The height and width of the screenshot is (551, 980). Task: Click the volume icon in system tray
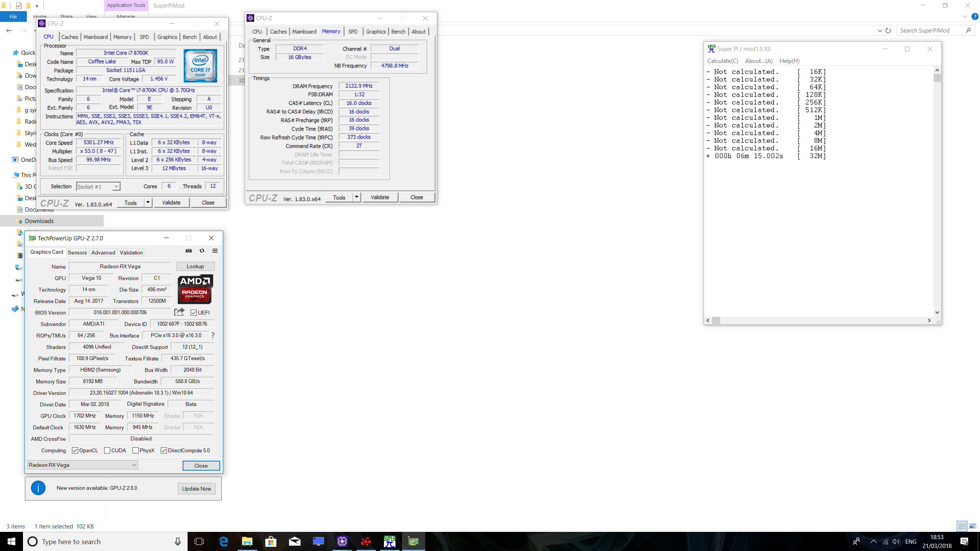pos(896,541)
